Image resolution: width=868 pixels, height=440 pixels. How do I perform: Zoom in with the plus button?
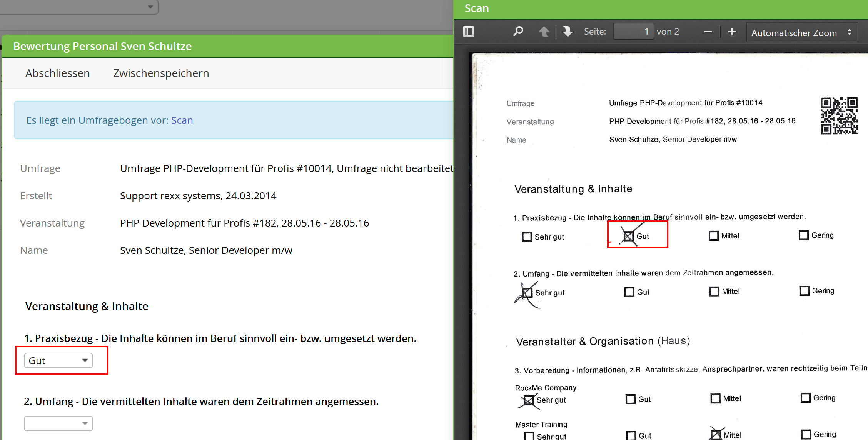732,32
